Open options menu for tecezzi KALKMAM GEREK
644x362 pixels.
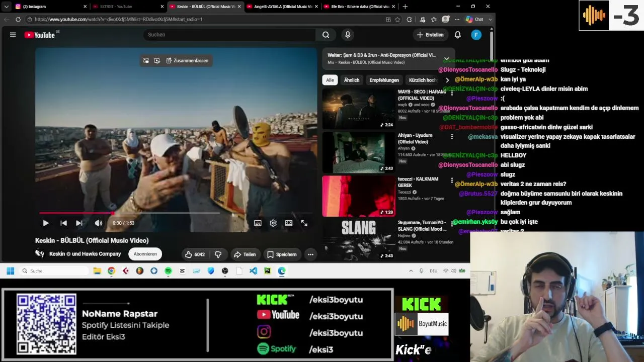(x=452, y=180)
